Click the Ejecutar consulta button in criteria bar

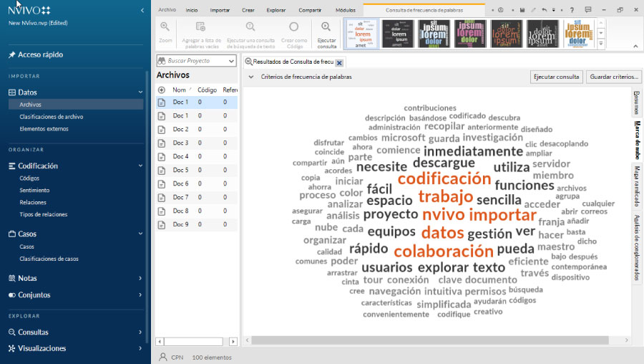(556, 77)
